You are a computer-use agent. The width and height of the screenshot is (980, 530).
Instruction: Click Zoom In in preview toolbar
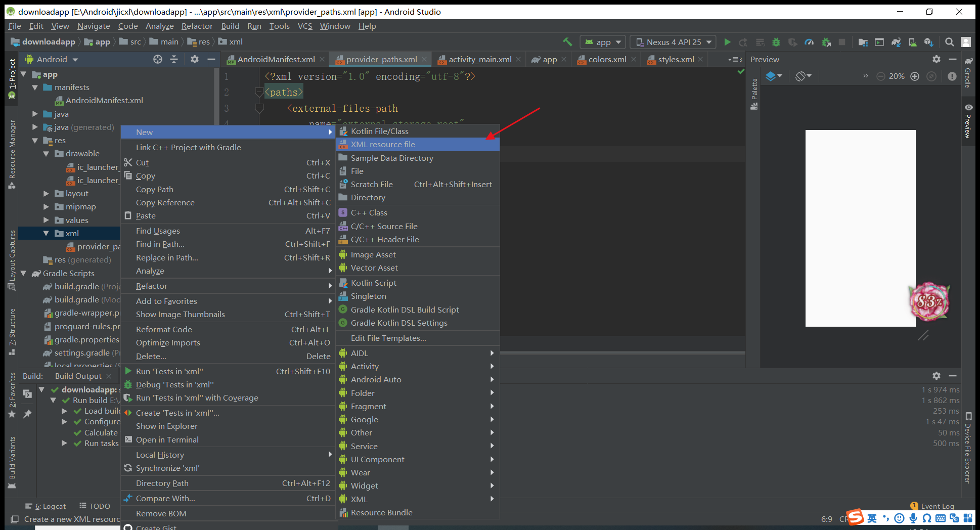coord(915,76)
